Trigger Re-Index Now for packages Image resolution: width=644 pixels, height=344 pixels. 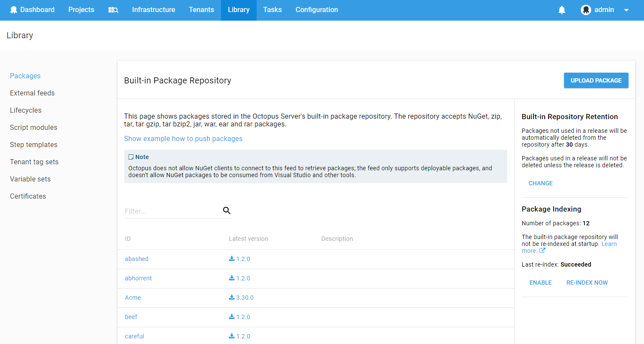(x=587, y=283)
